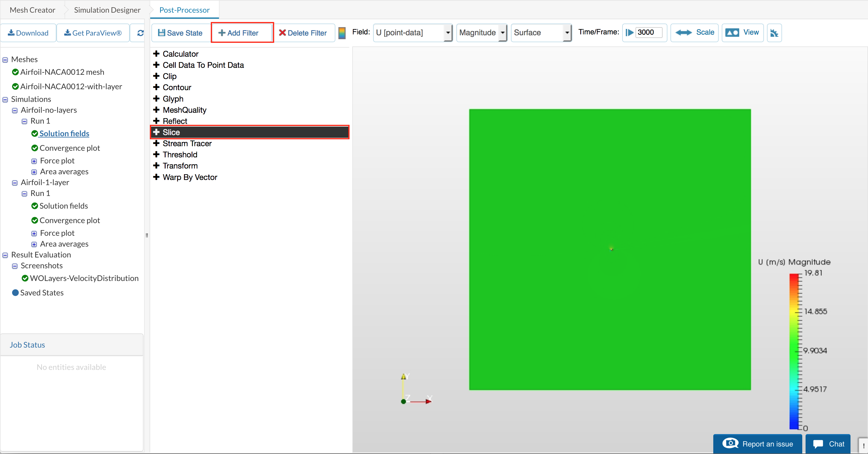Click the reset camera icon after View
Image resolution: width=868 pixels, height=454 pixels.
point(774,33)
